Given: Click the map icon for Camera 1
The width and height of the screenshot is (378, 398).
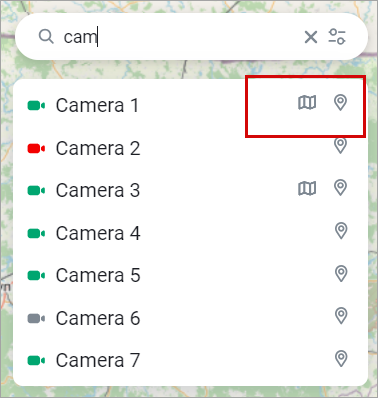Looking at the screenshot, I should click(x=307, y=103).
